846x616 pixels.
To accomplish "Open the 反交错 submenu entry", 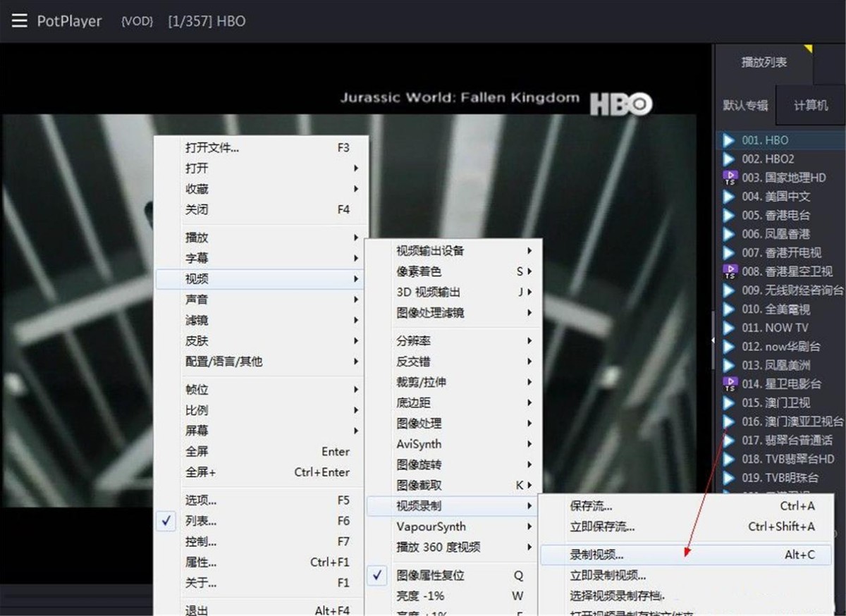I will (x=454, y=362).
